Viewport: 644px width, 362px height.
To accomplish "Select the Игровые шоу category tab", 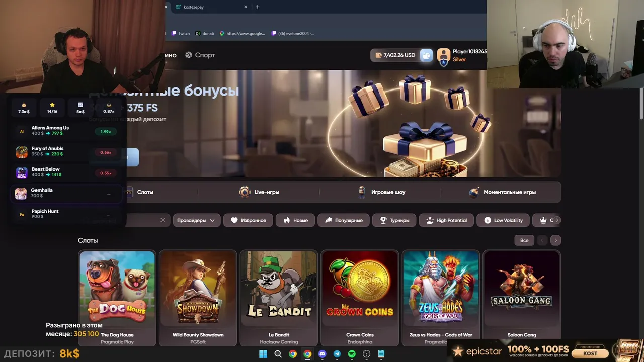I will (x=381, y=192).
